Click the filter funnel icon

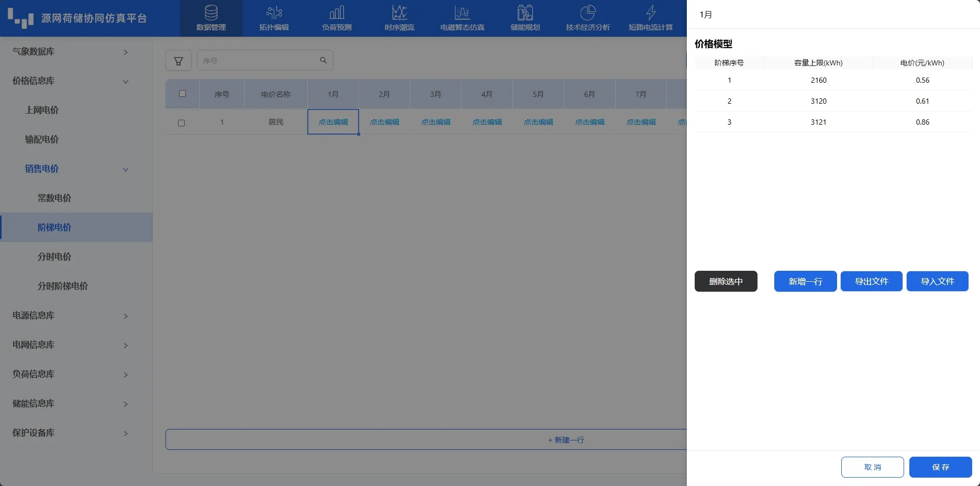click(179, 61)
